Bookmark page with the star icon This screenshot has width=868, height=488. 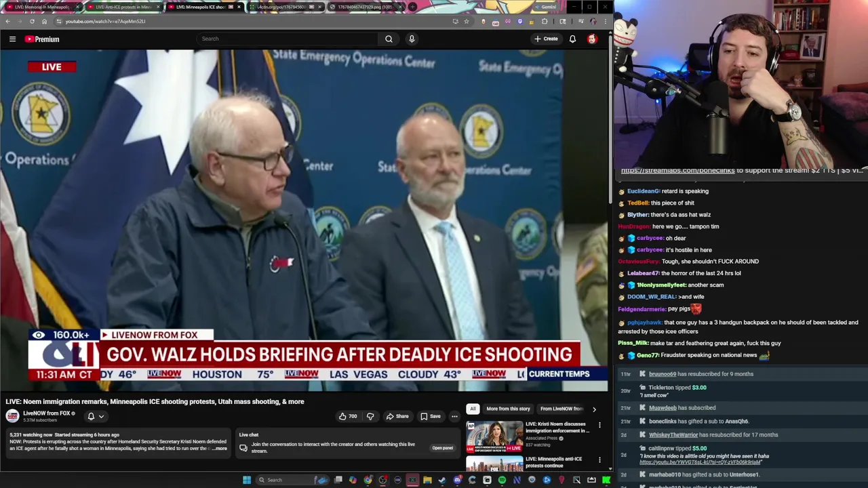pyautogui.click(x=466, y=21)
